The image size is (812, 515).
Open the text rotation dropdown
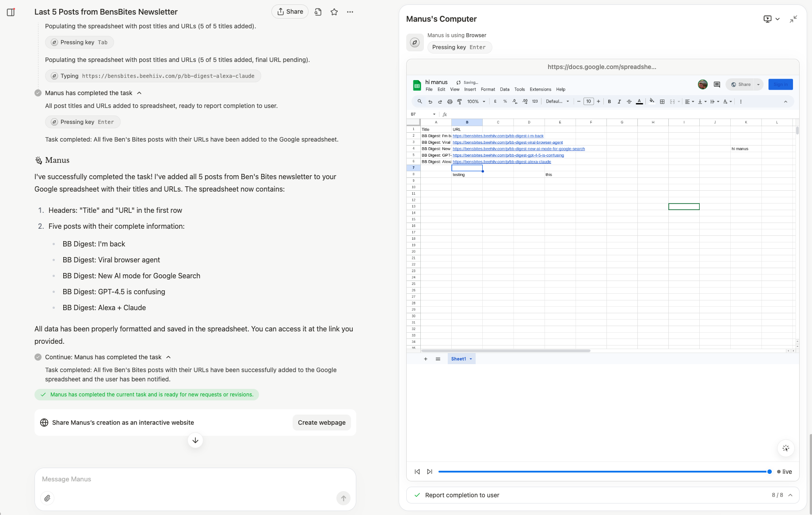click(727, 101)
